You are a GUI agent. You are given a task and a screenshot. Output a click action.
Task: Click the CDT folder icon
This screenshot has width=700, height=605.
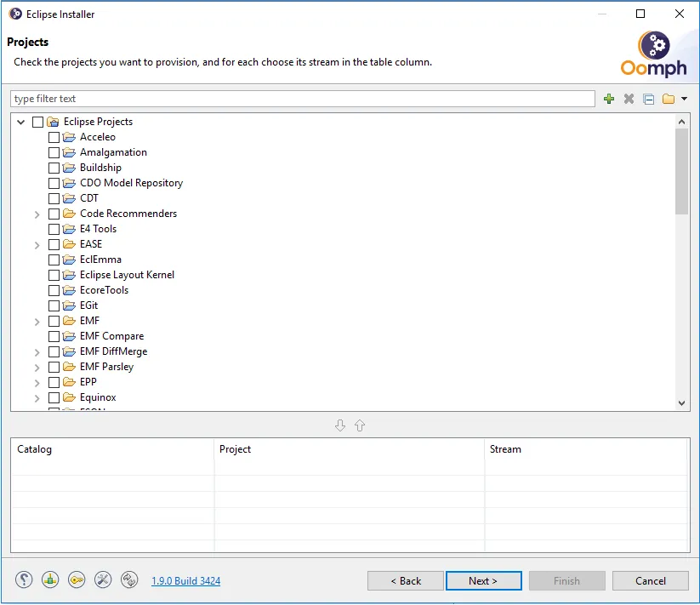click(69, 198)
